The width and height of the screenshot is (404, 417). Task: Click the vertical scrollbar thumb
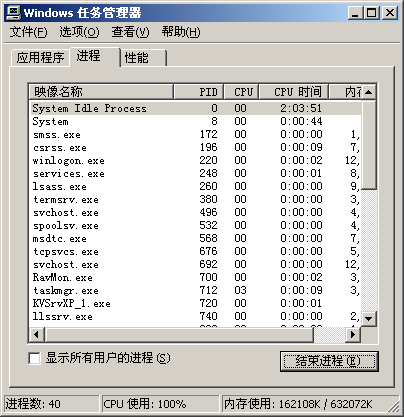pyautogui.click(x=369, y=145)
